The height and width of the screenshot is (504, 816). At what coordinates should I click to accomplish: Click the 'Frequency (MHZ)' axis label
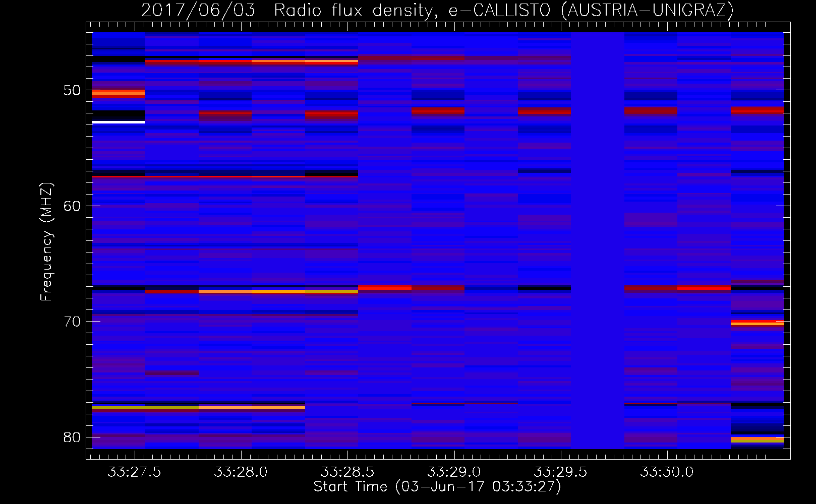tap(46, 242)
